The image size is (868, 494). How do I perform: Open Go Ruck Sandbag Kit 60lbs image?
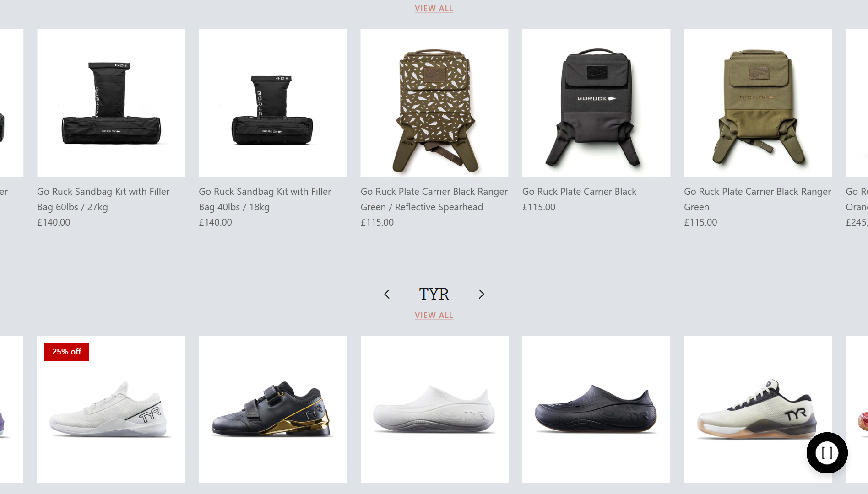[x=111, y=102]
